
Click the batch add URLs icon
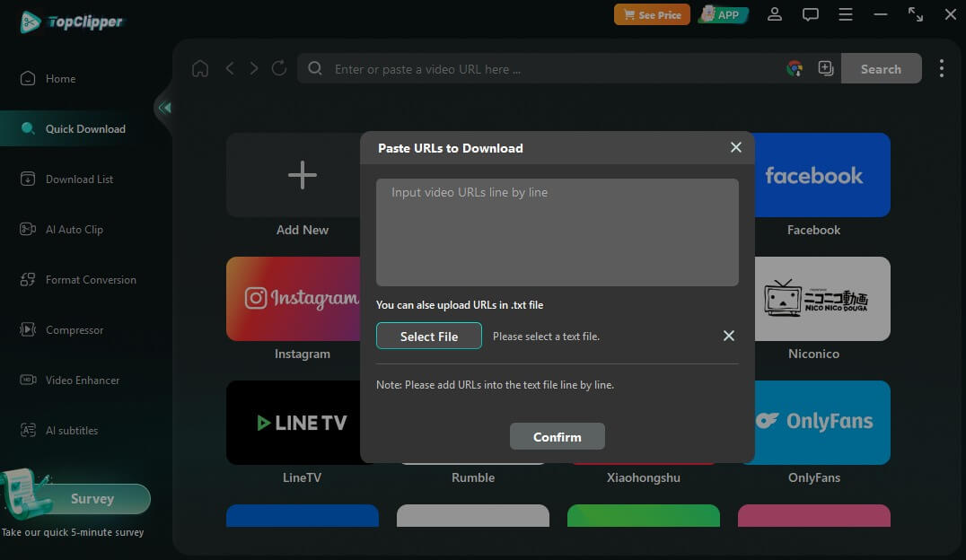826,68
